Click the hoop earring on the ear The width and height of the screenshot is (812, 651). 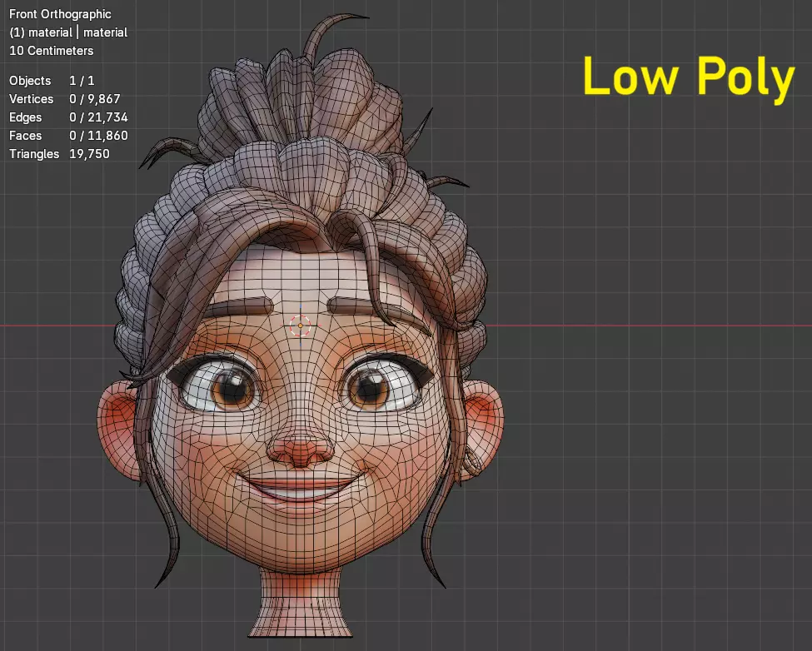(x=472, y=461)
